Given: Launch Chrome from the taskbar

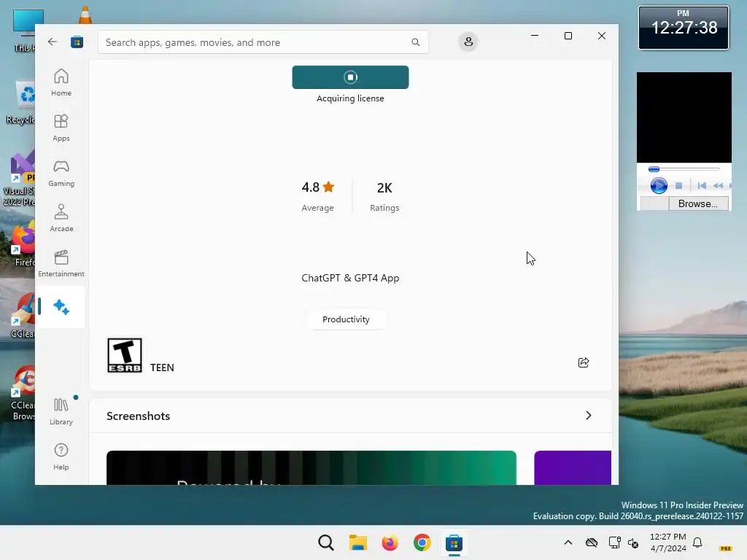Looking at the screenshot, I should pos(422,542).
